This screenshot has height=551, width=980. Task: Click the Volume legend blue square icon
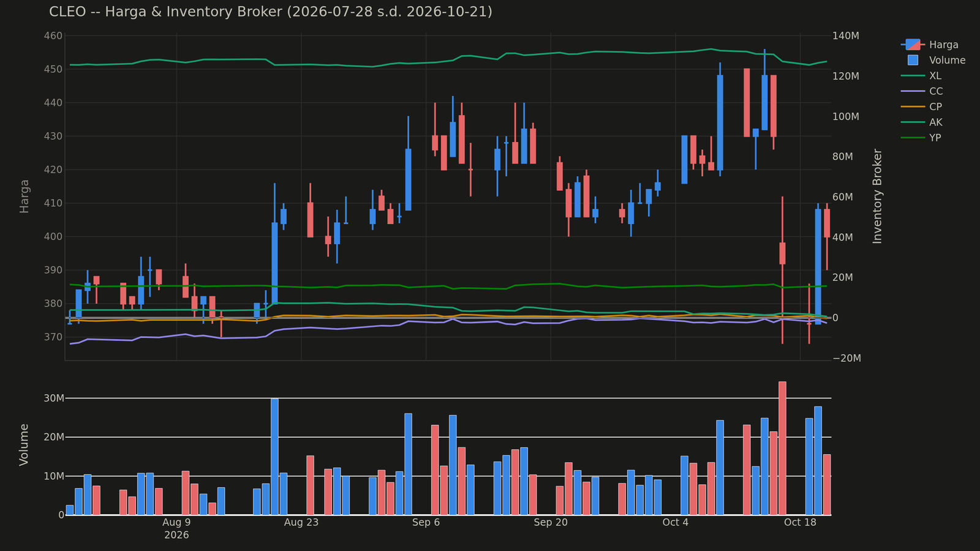913,60
